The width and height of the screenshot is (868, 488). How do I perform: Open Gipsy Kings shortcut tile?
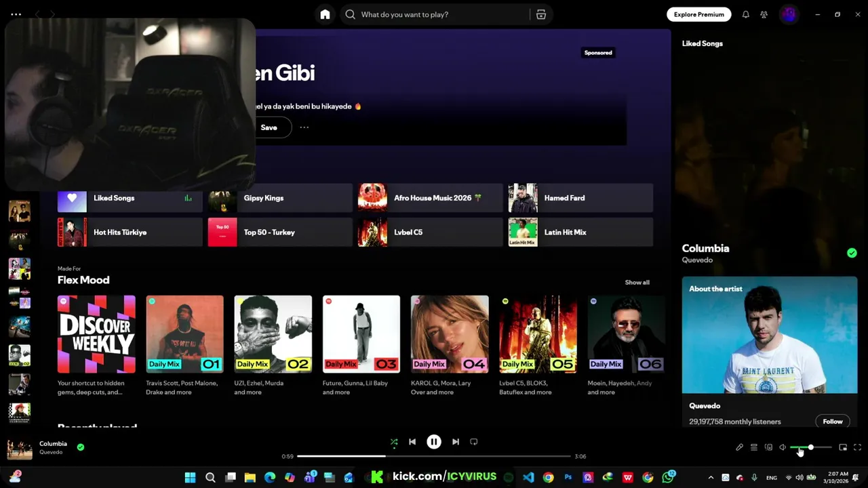pyautogui.click(x=280, y=198)
